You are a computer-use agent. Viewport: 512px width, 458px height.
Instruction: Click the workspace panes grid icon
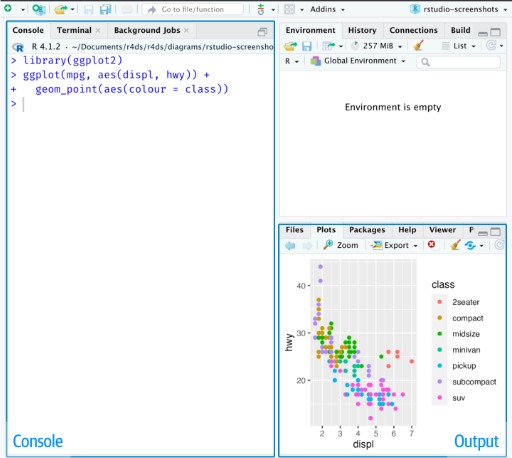289,9
